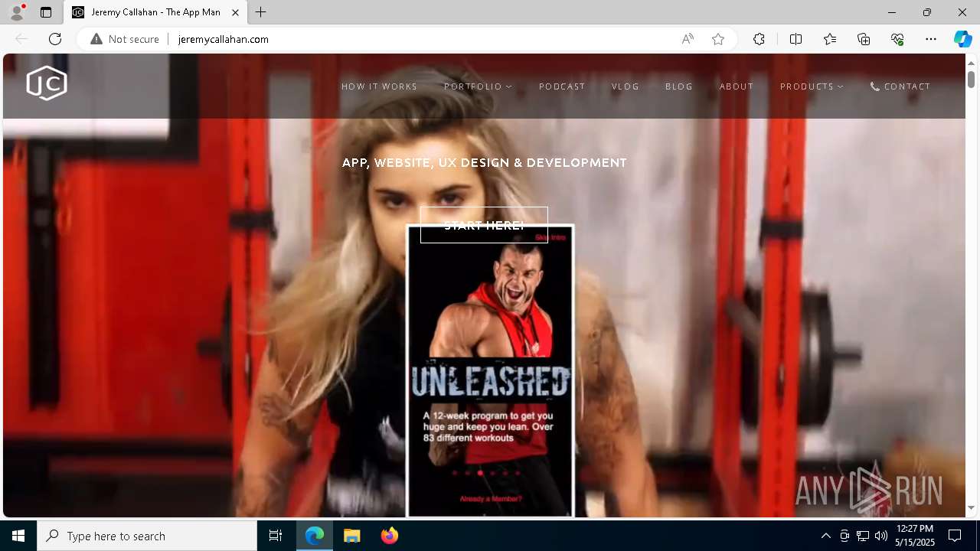980x551 pixels.
Task: Click the Skip Intro link in app preview
Action: tap(551, 237)
